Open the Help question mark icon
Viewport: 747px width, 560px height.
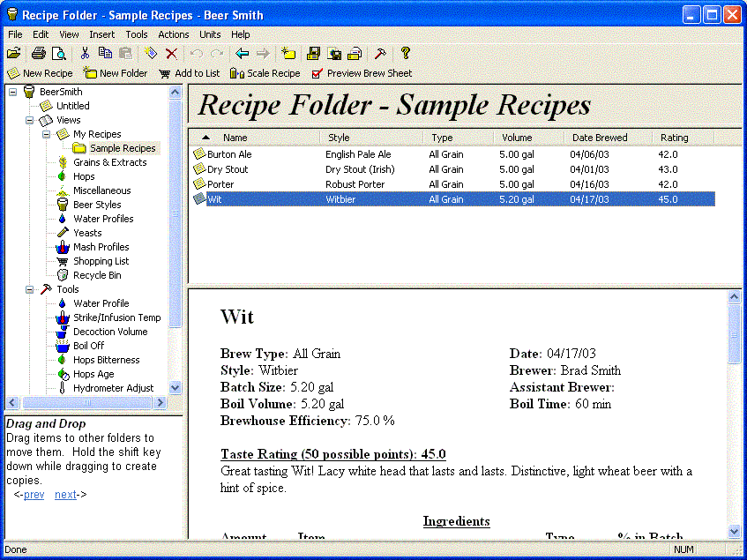(x=405, y=54)
